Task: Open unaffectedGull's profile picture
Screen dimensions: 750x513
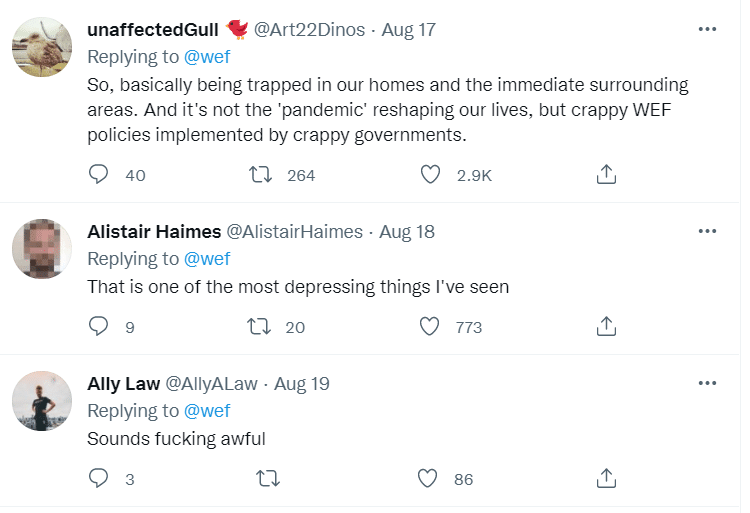Action: pyautogui.click(x=42, y=47)
